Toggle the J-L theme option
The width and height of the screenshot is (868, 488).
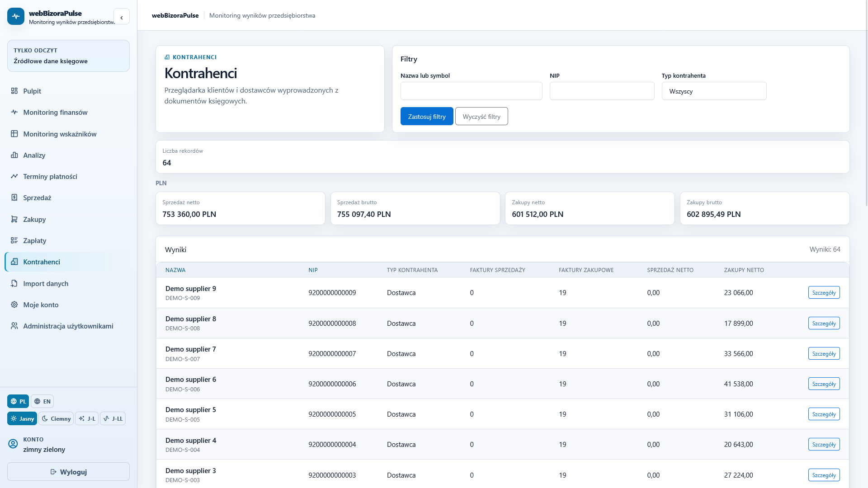[x=87, y=418]
